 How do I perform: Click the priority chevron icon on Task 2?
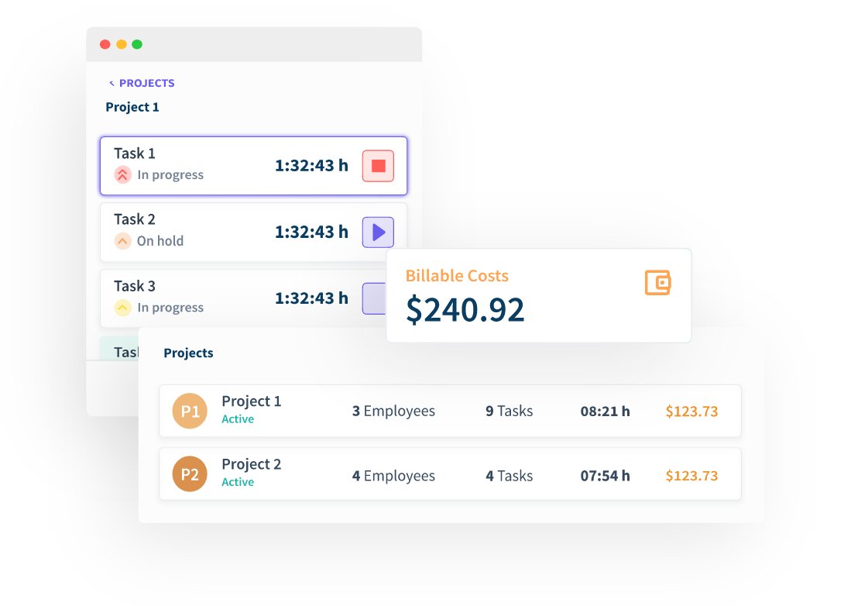pos(122,241)
